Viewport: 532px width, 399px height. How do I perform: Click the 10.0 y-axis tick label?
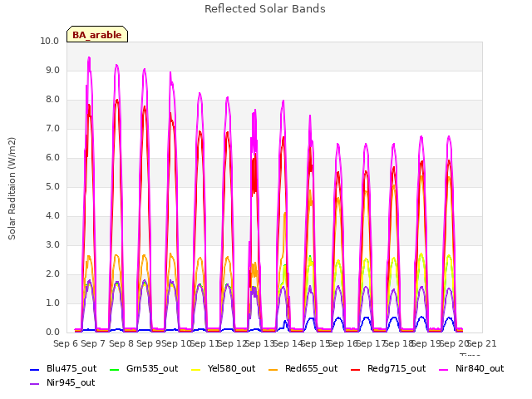[x=50, y=41]
